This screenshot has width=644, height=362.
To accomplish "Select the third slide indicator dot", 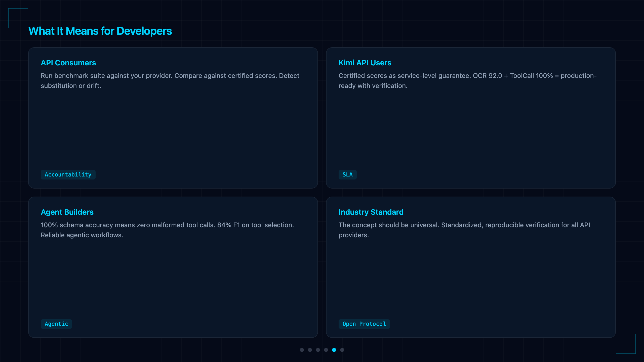I will (318, 350).
